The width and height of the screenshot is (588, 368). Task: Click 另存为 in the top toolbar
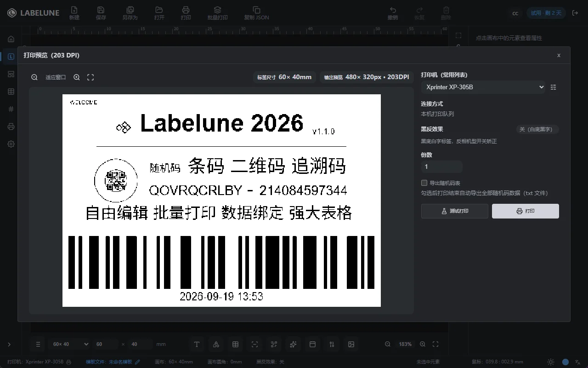pos(130,13)
